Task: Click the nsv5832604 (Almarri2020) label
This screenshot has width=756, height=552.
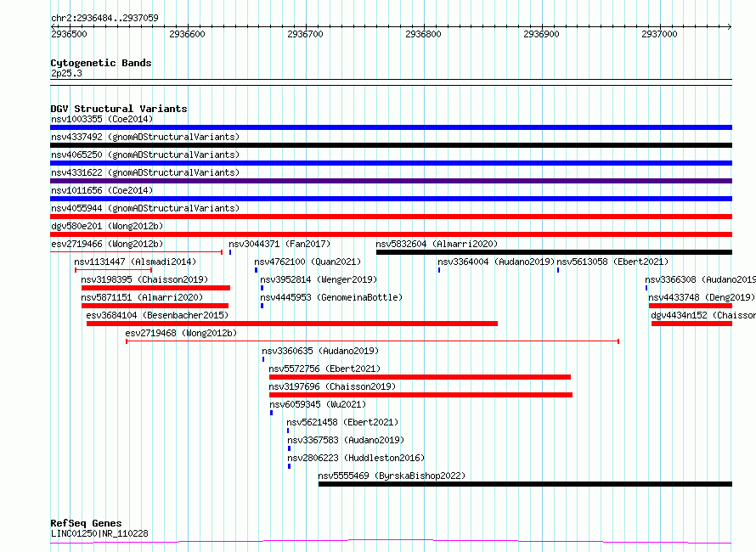Action: pos(437,244)
